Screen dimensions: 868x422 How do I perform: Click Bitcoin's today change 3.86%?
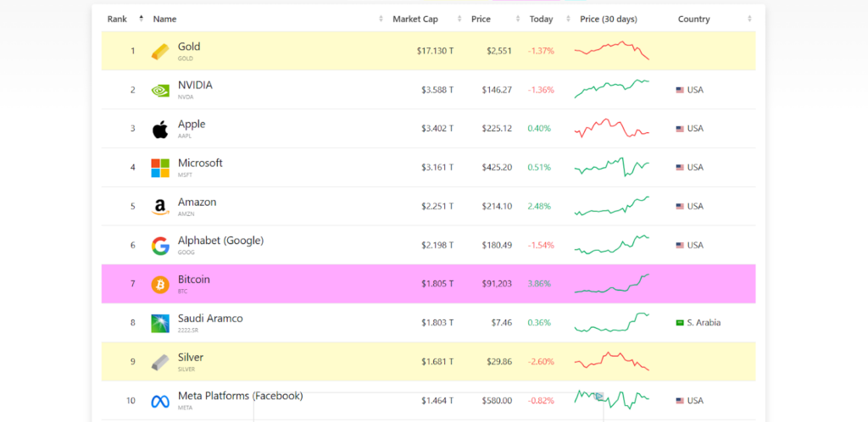pyautogui.click(x=539, y=284)
